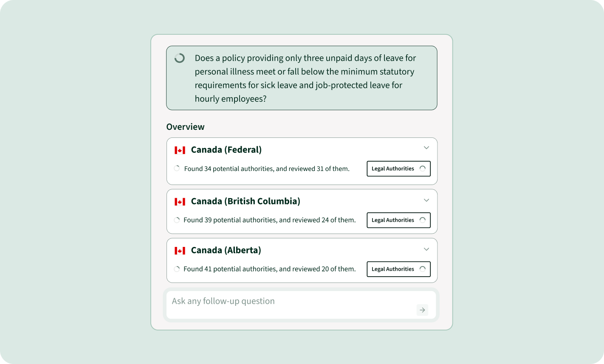Click the Federal progress spinner icon
604x364 pixels.
(177, 168)
